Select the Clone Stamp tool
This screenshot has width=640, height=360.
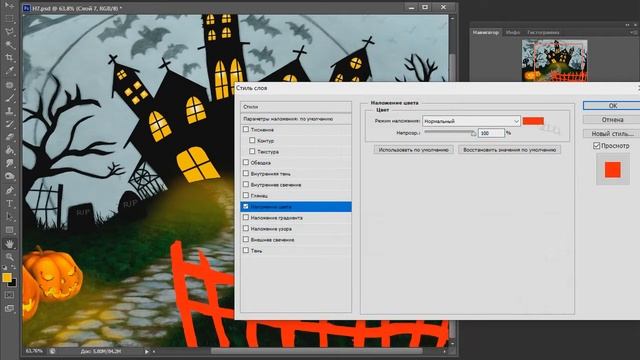coord(9,111)
